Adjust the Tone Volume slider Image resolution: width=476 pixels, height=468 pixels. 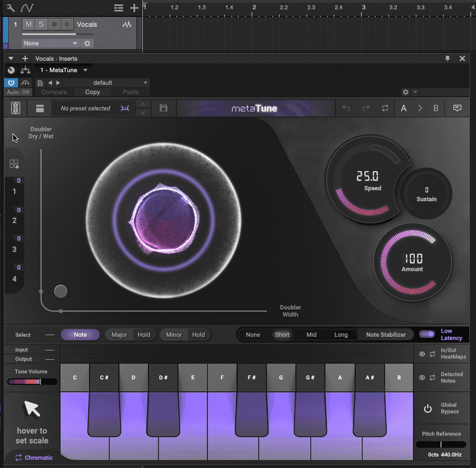(x=32, y=382)
